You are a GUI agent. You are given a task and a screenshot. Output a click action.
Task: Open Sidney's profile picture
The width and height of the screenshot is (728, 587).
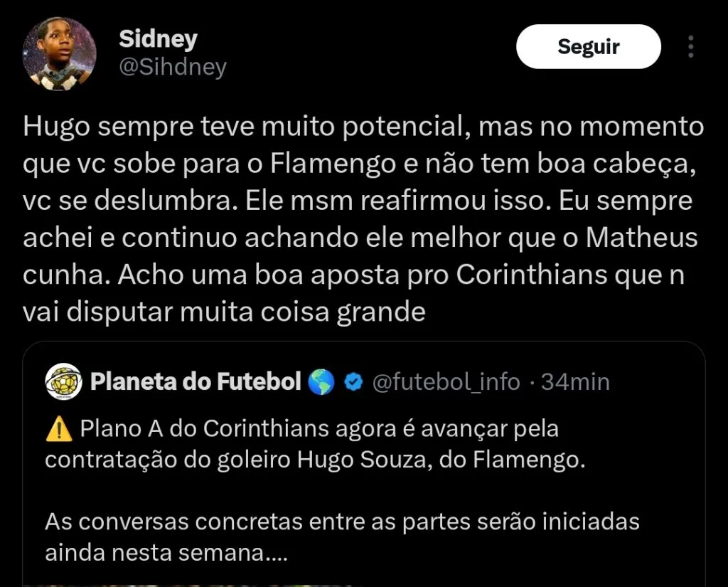pyautogui.click(x=60, y=53)
